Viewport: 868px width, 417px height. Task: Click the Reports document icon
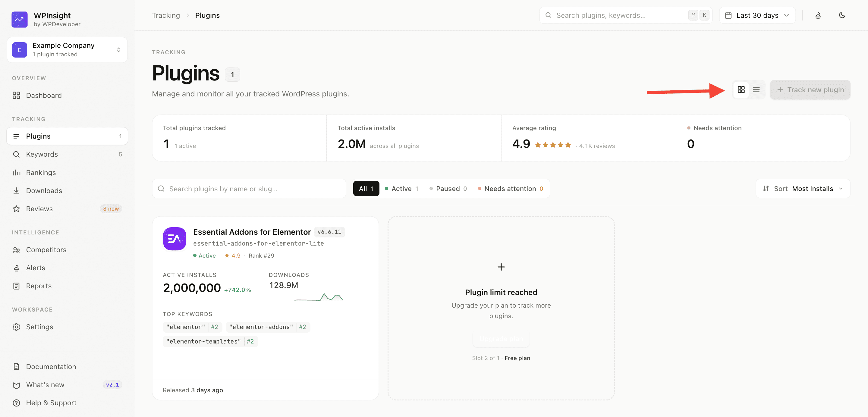tap(16, 286)
